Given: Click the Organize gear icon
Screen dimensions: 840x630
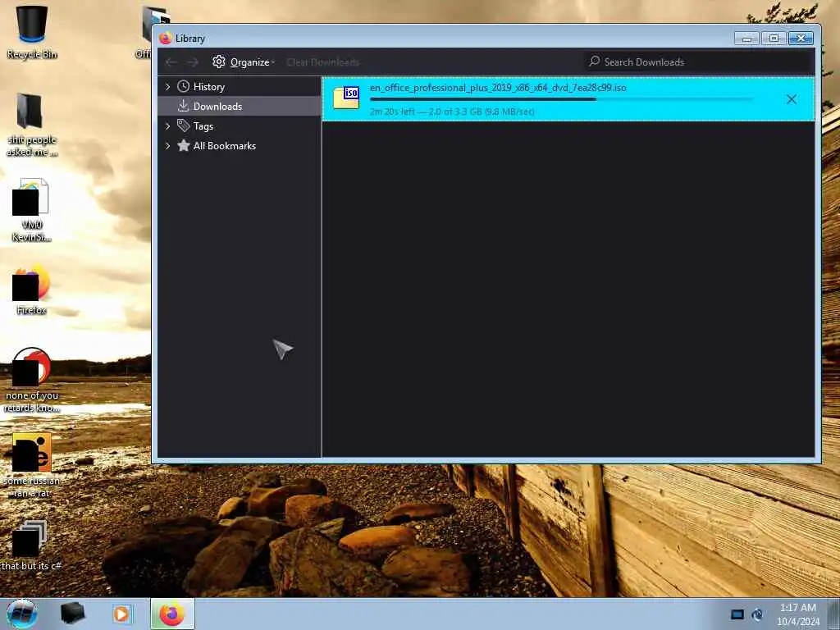Looking at the screenshot, I should pos(218,62).
